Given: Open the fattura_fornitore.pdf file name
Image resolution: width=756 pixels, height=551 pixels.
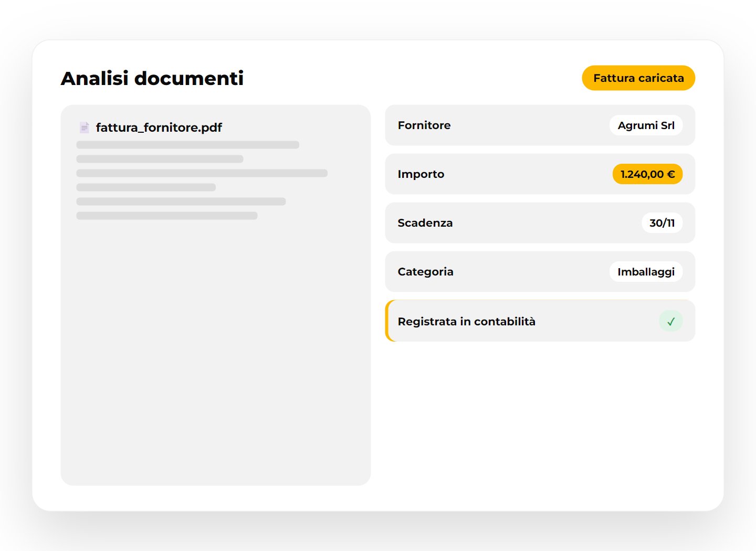Looking at the screenshot, I should coord(159,128).
